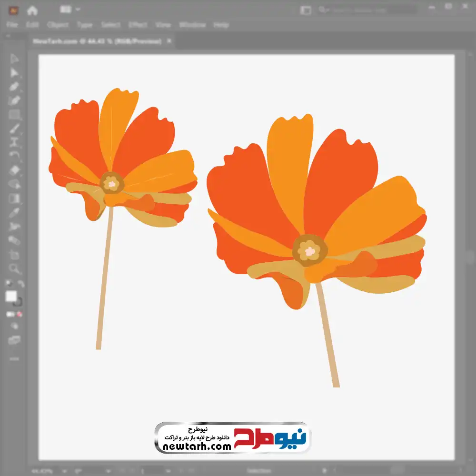Swap fill and stroke colors
Screen dimensions: 476x476
[21, 284]
